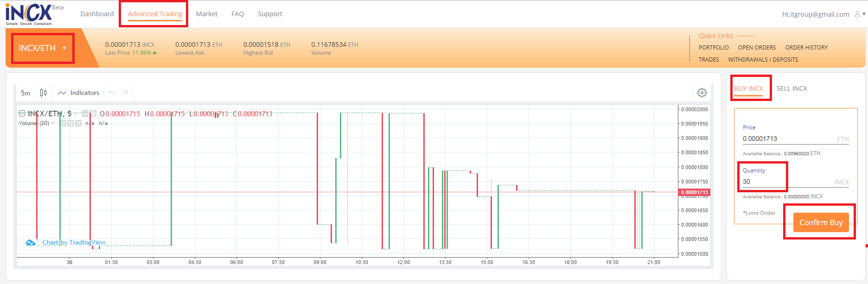Click the Quick Links heading
Viewport: 868px width, 284px height.
point(716,36)
